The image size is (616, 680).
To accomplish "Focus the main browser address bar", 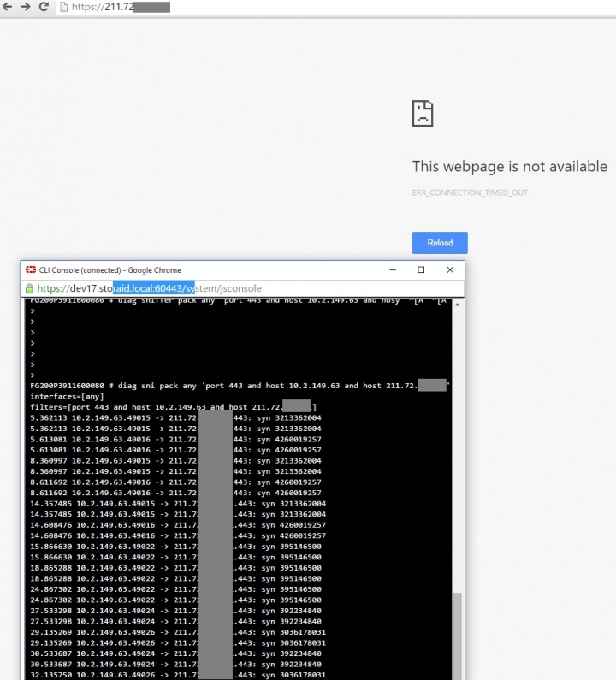I will click(335, 7).
